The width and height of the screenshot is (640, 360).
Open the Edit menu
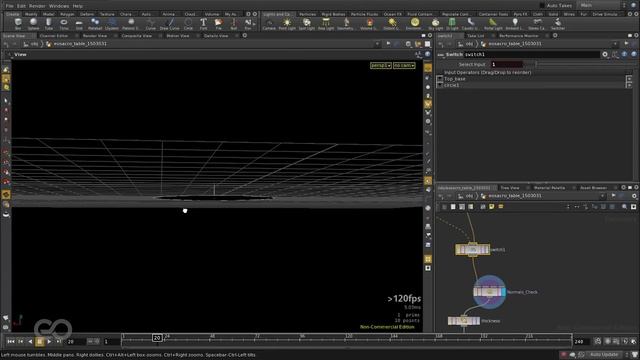pos(21,6)
